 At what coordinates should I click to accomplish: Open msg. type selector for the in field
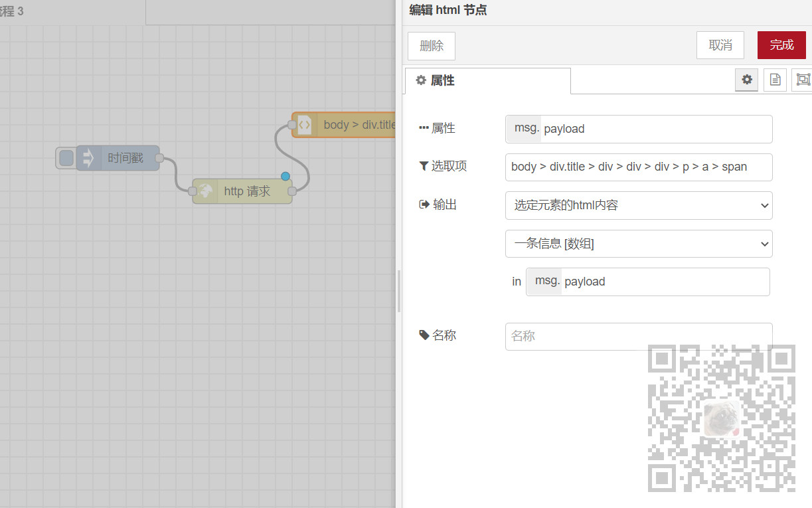click(x=544, y=282)
